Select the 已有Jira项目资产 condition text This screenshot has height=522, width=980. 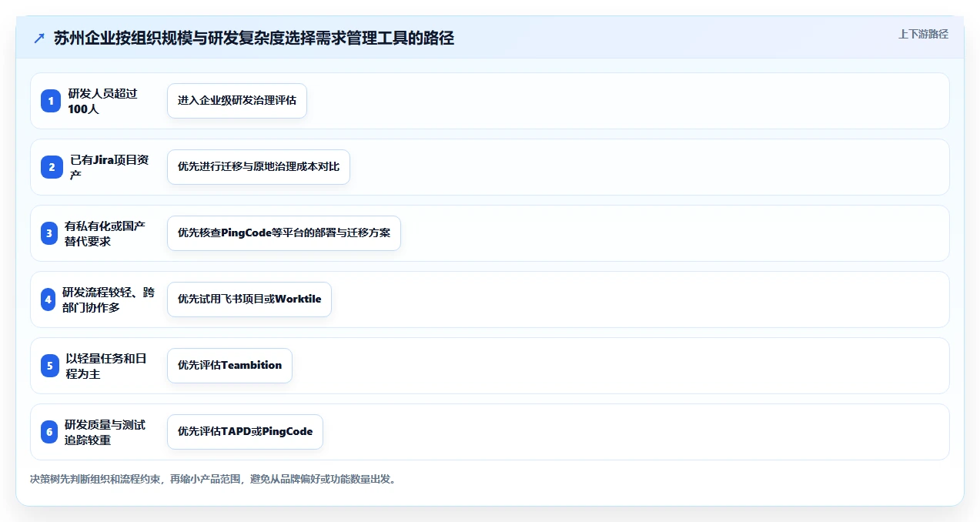point(109,167)
